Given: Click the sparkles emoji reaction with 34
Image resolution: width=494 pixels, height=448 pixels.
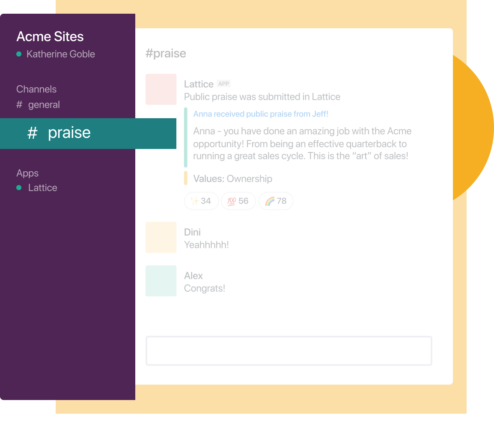Looking at the screenshot, I should [x=201, y=201].
